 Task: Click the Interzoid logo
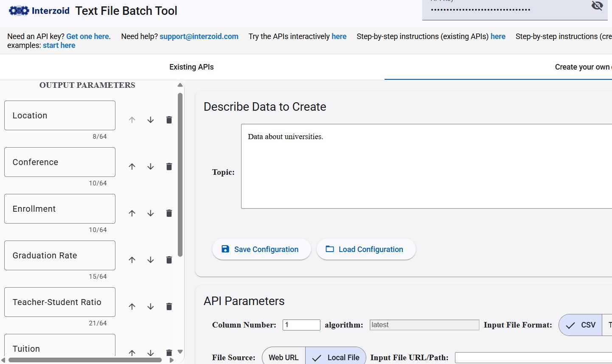click(39, 11)
